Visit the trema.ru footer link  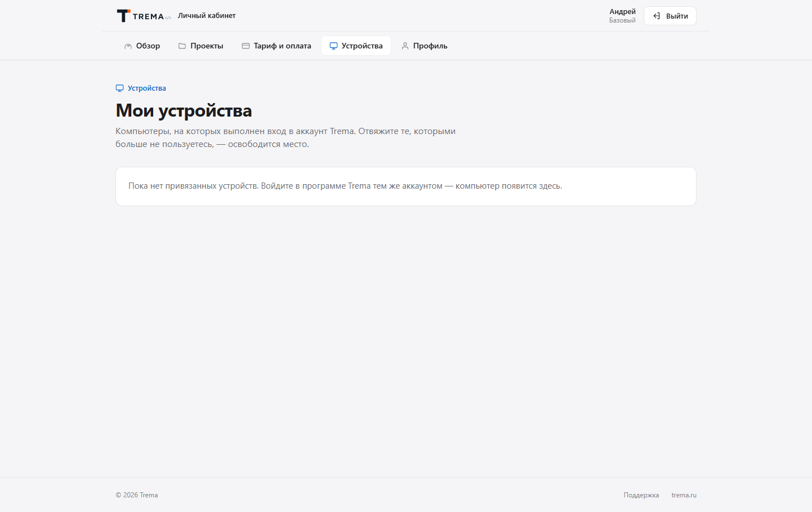[x=684, y=495]
